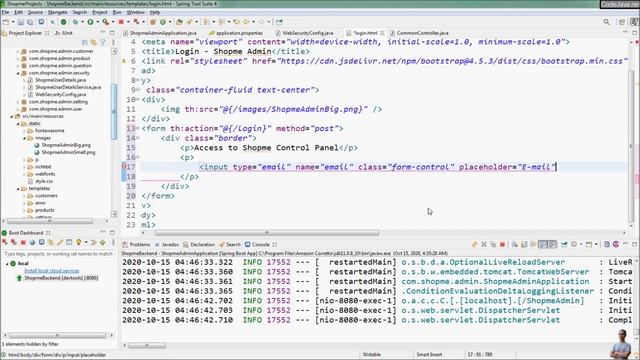Click the Save icon in main toolbar
Image resolution: width=640 pixels, height=360 pixels.
click(x=20, y=22)
